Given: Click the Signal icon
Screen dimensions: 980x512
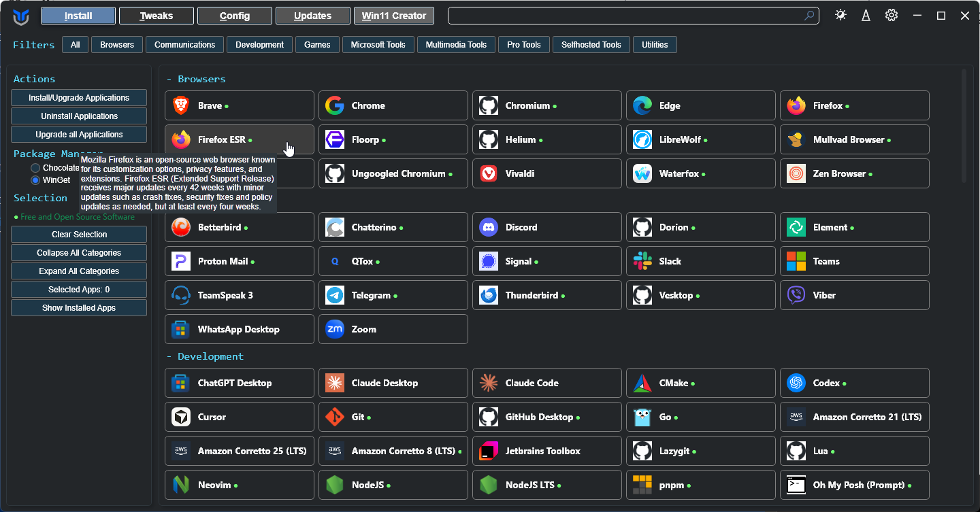Looking at the screenshot, I should (489, 261).
